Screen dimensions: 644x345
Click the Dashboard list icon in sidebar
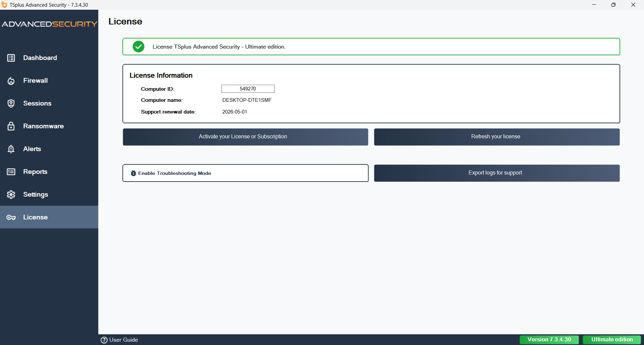pos(11,58)
